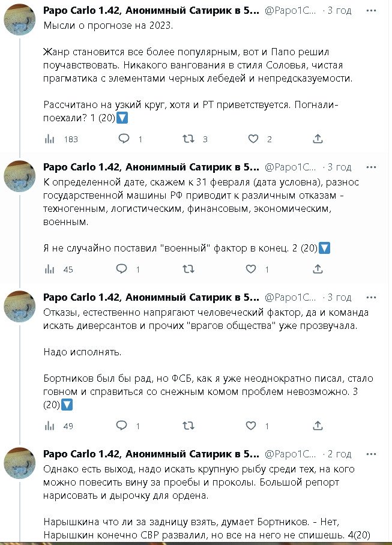This screenshot has height=545, width=392.
Task: Reply to the tweet with 183 views
Action: click(124, 139)
